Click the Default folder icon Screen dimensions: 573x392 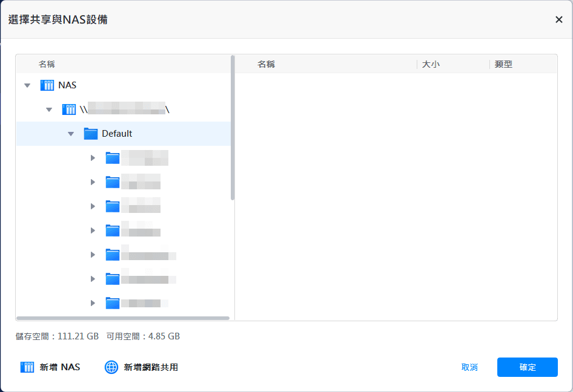(x=91, y=134)
